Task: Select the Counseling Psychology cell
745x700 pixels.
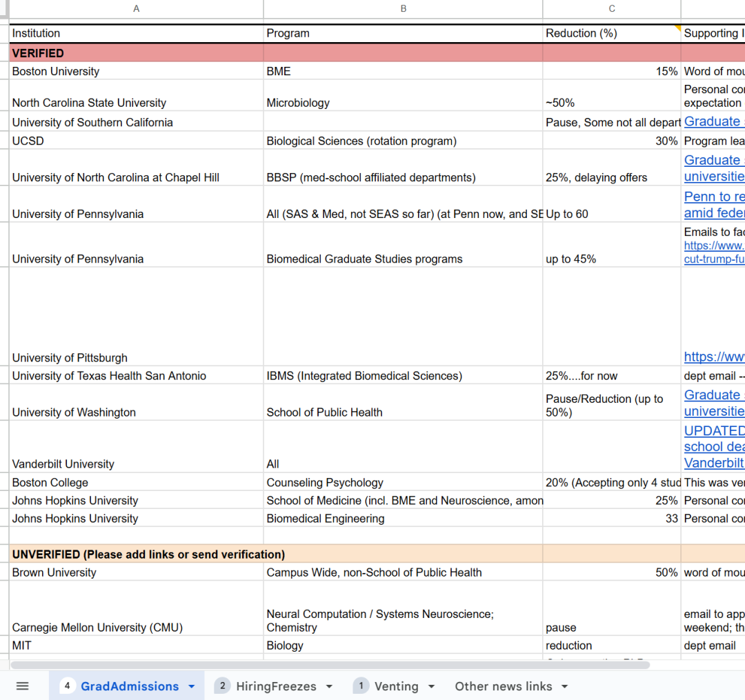Action: [x=403, y=482]
